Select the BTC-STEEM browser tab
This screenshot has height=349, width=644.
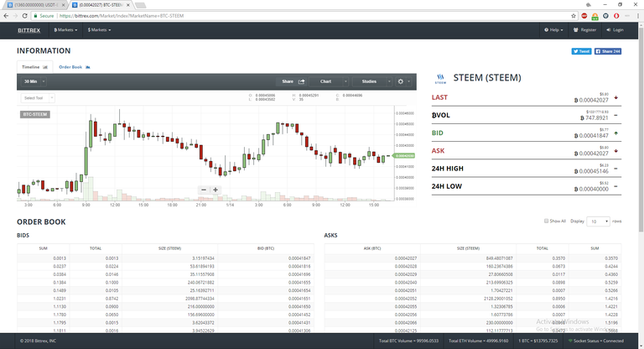tap(101, 5)
